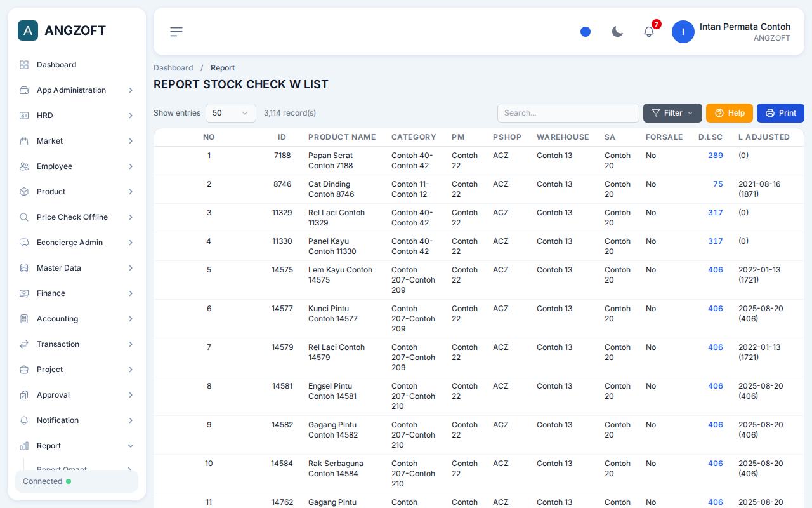The width and height of the screenshot is (812, 508).
Task: Sort by PRODUCT NAME column header
Action: 342,137
